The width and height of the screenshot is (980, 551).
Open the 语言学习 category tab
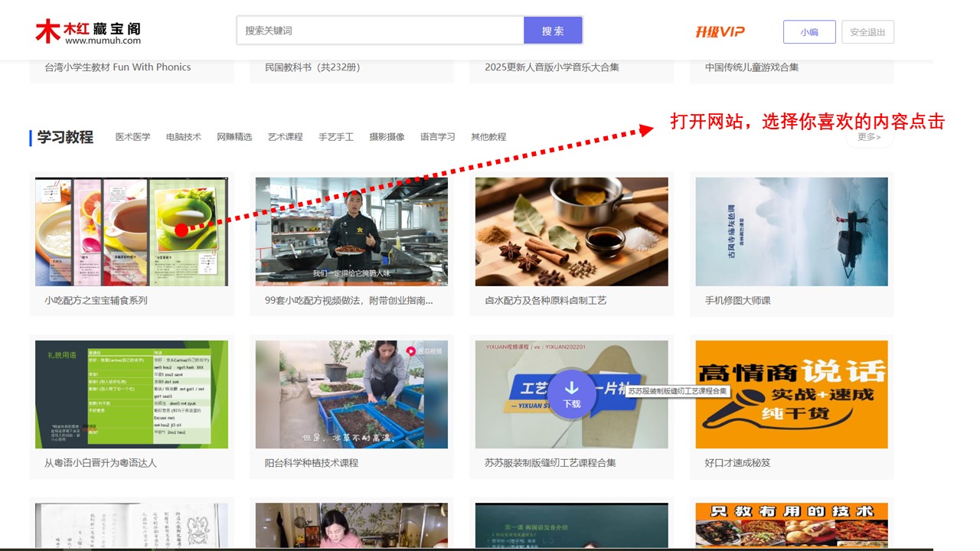tap(437, 137)
